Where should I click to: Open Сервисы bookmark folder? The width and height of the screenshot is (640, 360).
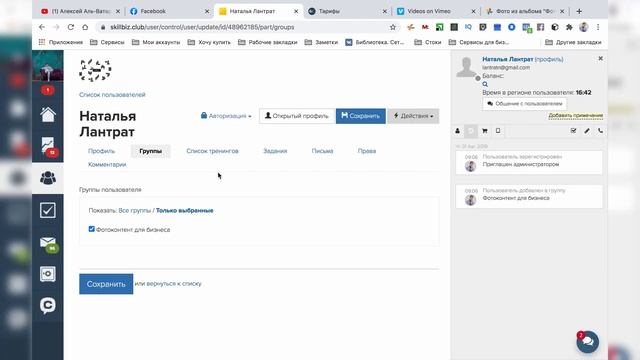(107, 42)
